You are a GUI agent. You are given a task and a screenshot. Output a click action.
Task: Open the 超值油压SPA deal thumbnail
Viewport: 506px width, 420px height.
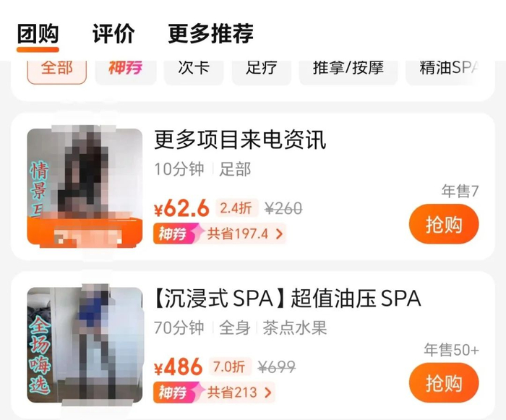point(85,345)
